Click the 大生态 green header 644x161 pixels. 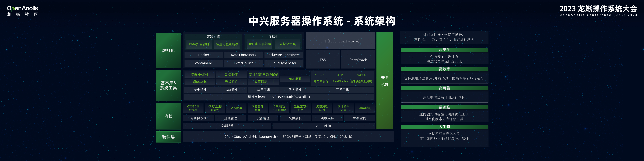(444, 127)
